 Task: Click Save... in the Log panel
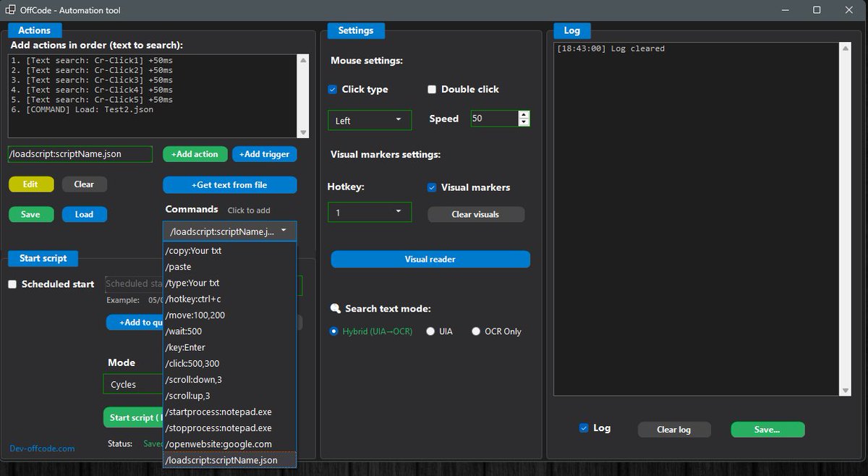tap(767, 429)
